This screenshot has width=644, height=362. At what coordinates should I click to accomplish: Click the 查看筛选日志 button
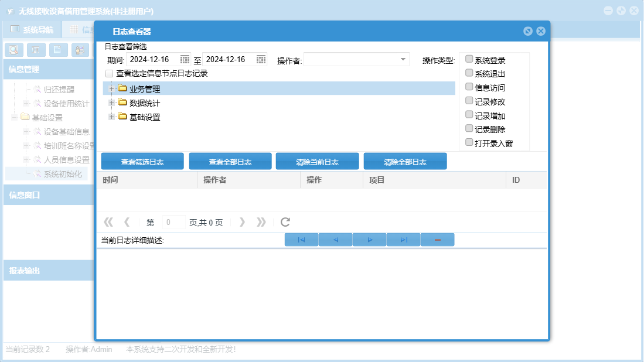pyautogui.click(x=142, y=162)
